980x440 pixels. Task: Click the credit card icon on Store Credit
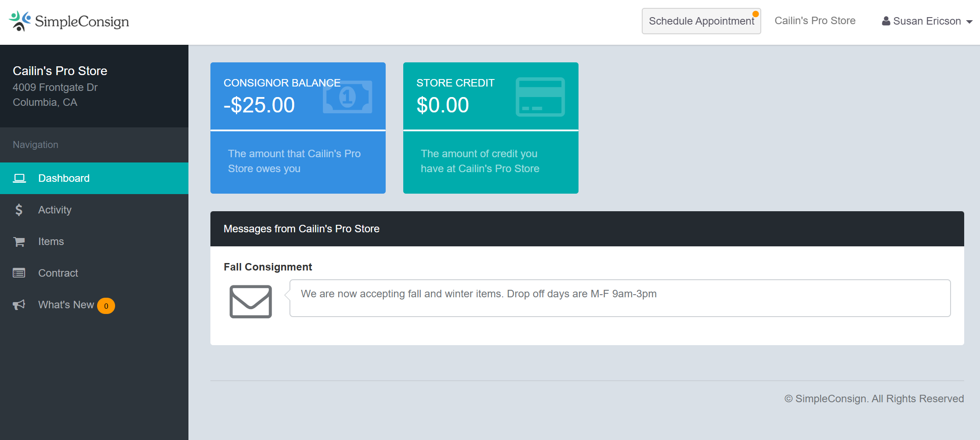540,97
